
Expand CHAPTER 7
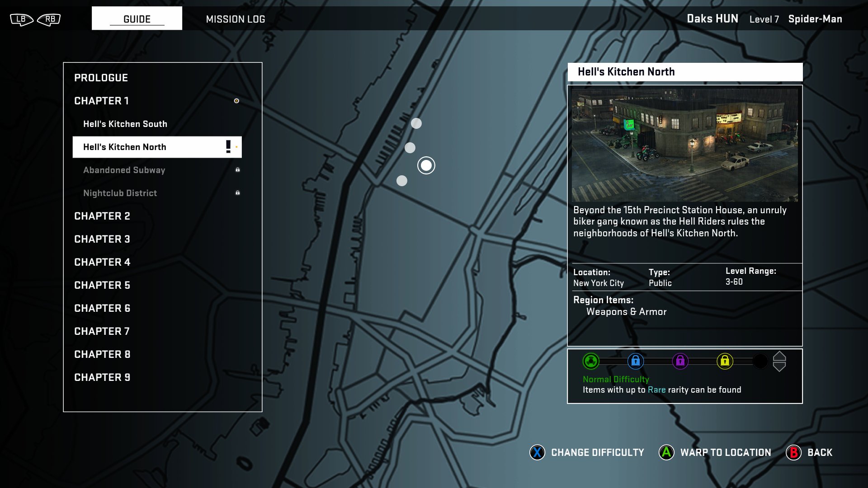click(x=102, y=331)
